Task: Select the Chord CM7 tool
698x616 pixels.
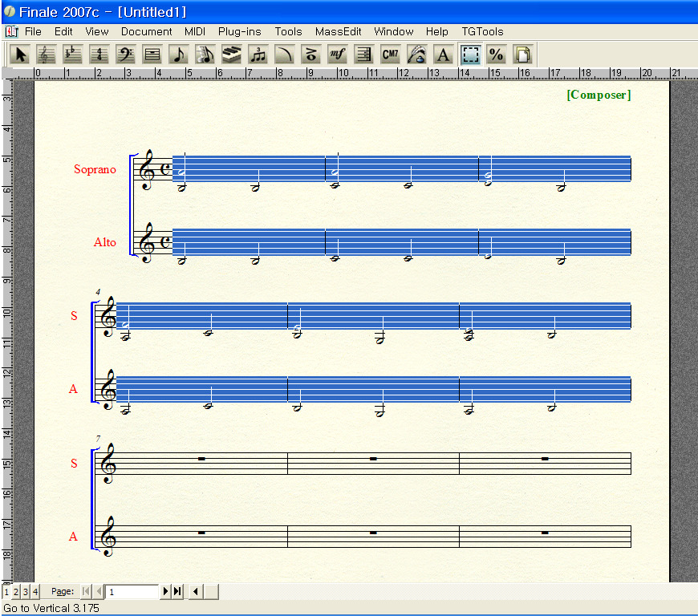Action: [390, 55]
